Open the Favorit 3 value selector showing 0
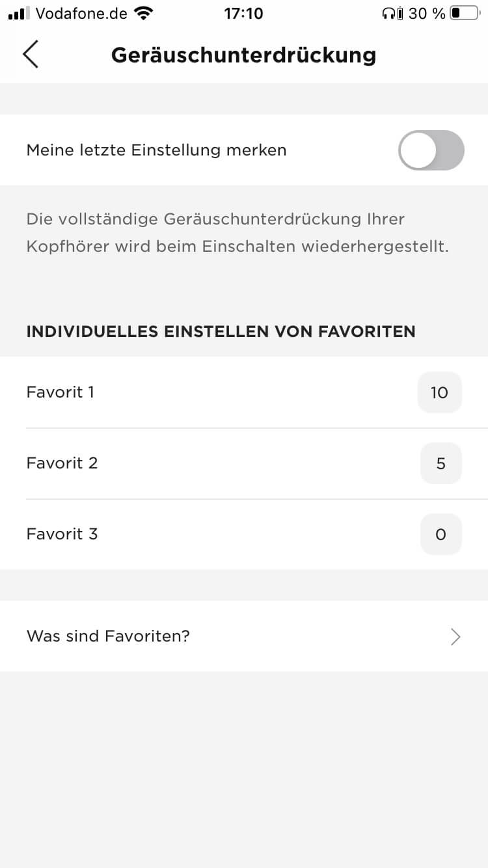The height and width of the screenshot is (868, 488). [x=441, y=534]
